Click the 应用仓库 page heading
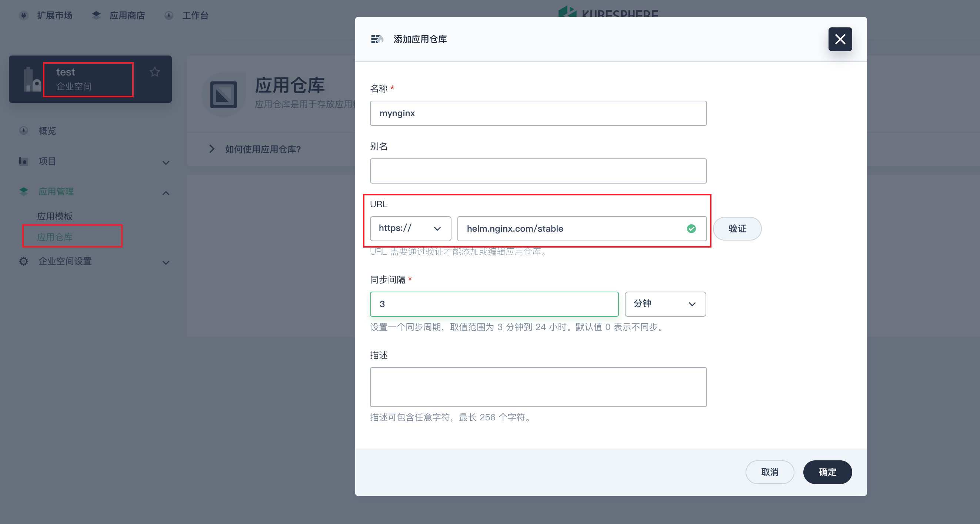The height and width of the screenshot is (524, 980). pos(290,85)
